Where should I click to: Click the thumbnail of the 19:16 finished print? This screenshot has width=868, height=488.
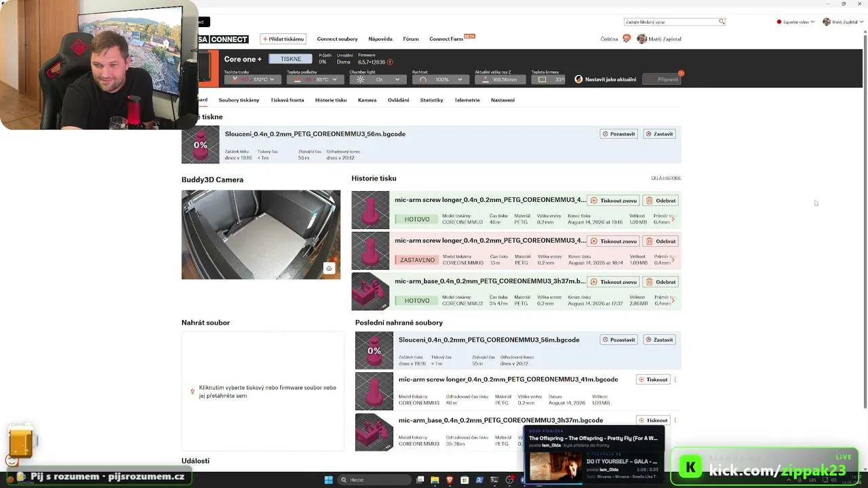point(370,210)
